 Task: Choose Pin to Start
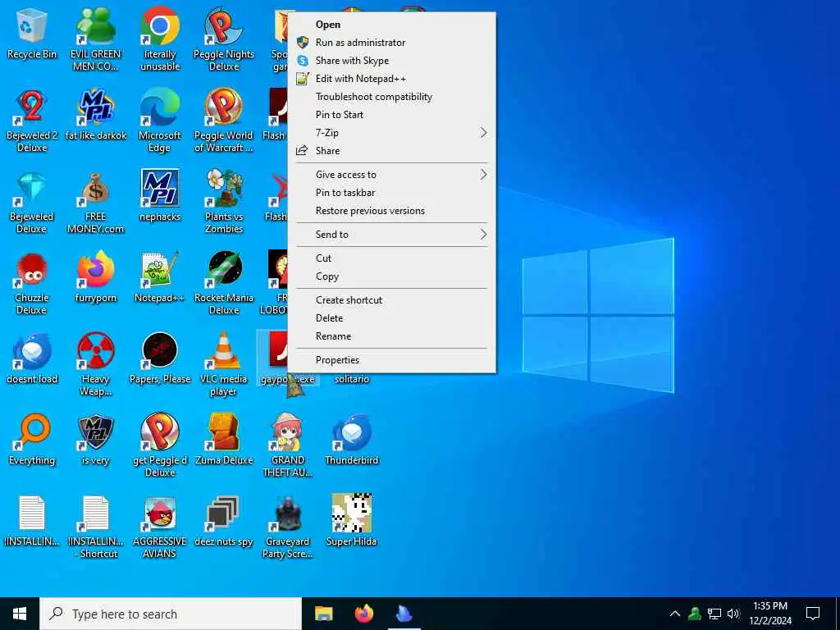point(391,115)
